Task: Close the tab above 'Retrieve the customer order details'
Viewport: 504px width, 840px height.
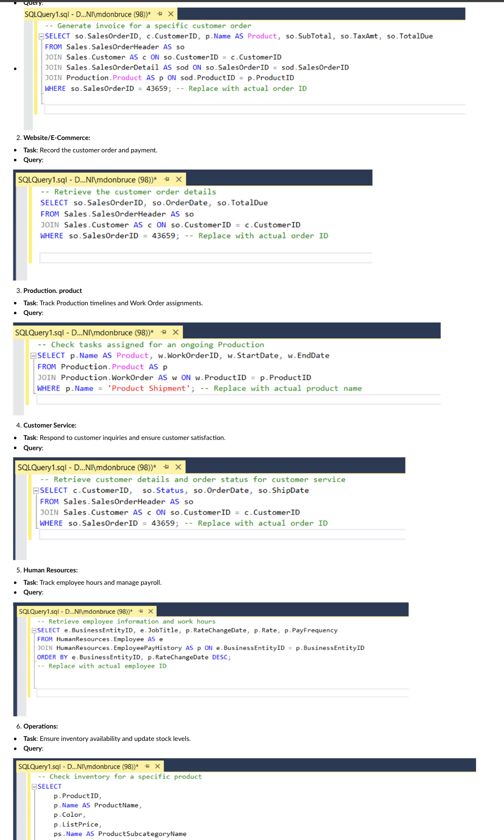Action: [179, 179]
